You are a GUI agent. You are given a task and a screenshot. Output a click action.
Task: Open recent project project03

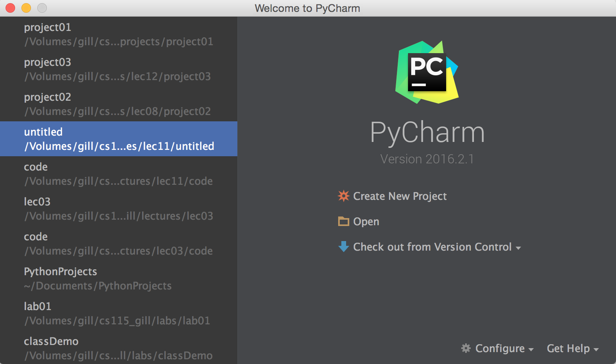click(x=119, y=69)
